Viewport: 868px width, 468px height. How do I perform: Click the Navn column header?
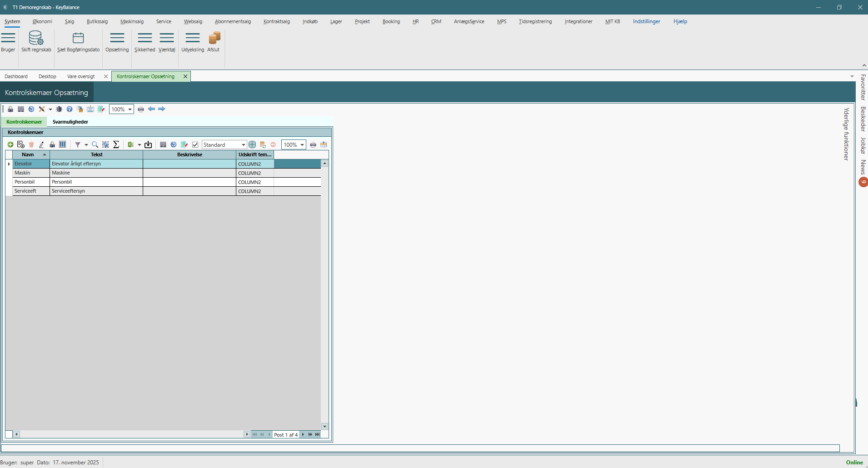(28, 154)
